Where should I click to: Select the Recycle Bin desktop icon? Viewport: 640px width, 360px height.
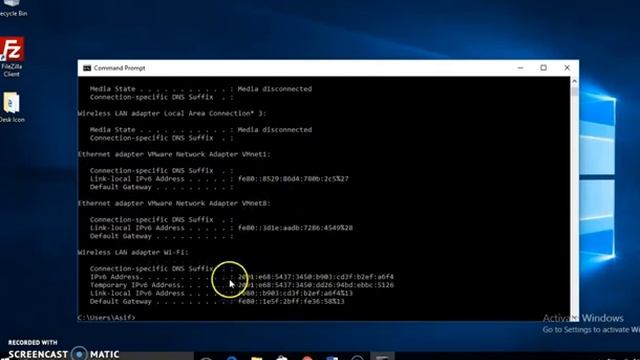point(12,8)
